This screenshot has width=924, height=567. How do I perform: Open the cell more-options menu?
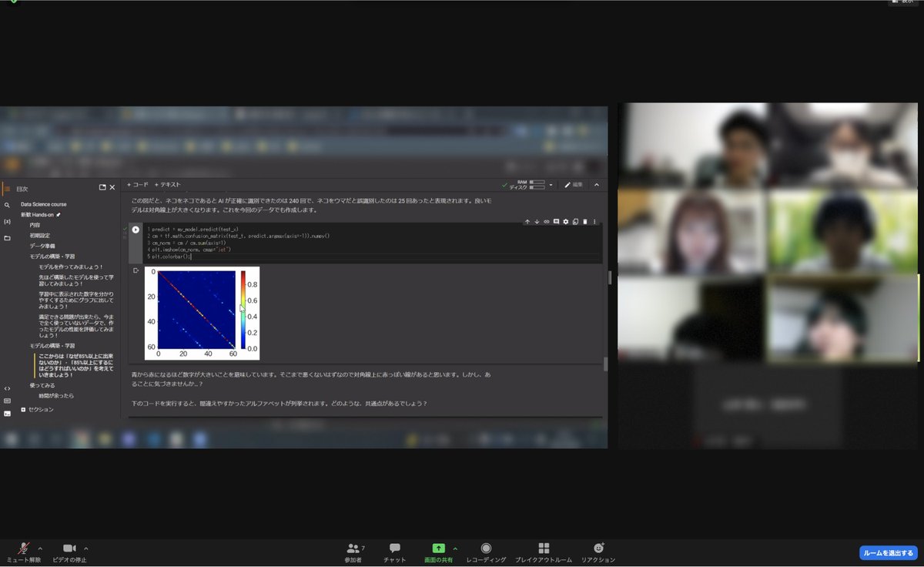pos(594,222)
